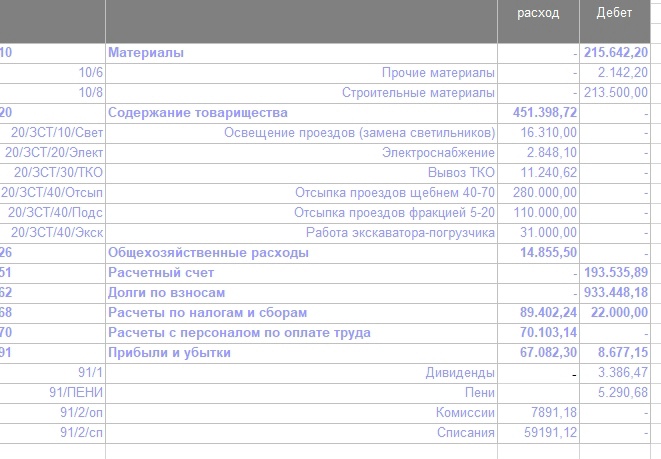Select the account code 10/8
661x459 pixels.
(x=91, y=92)
